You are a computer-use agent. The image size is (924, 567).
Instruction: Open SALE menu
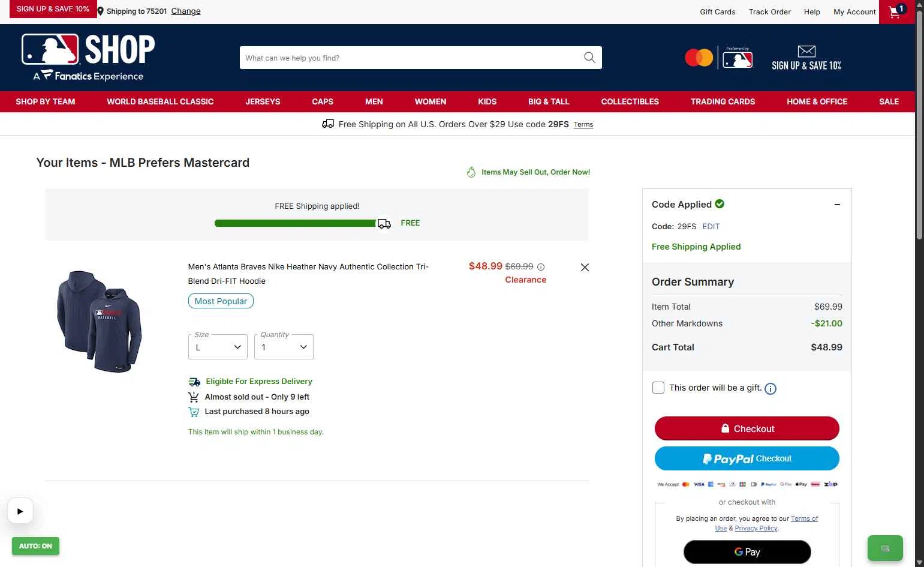click(x=889, y=102)
